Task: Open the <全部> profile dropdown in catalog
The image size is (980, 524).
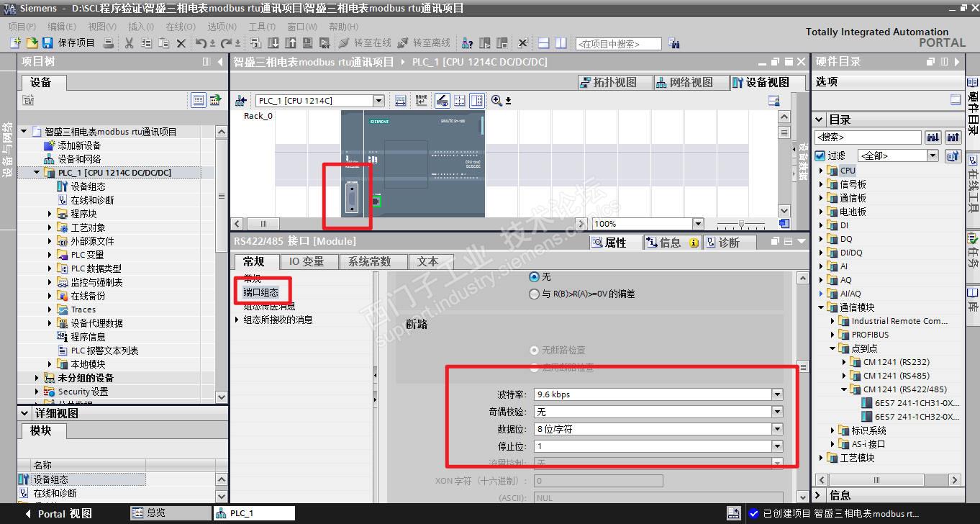Action: (933, 155)
